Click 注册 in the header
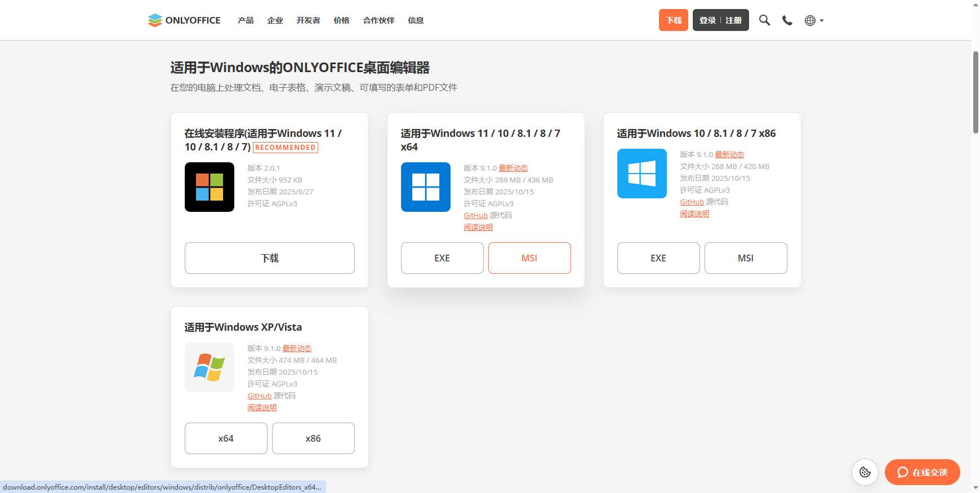The image size is (980, 493). tap(733, 20)
